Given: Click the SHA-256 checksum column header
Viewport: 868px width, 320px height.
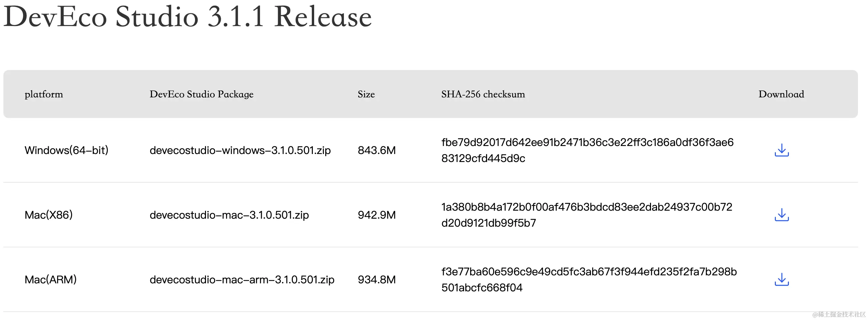Looking at the screenshot, I should (483, 94).
